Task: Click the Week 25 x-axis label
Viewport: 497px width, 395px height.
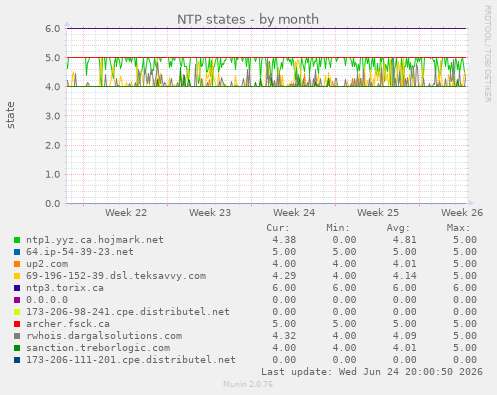Action: (x=378, y=213)
